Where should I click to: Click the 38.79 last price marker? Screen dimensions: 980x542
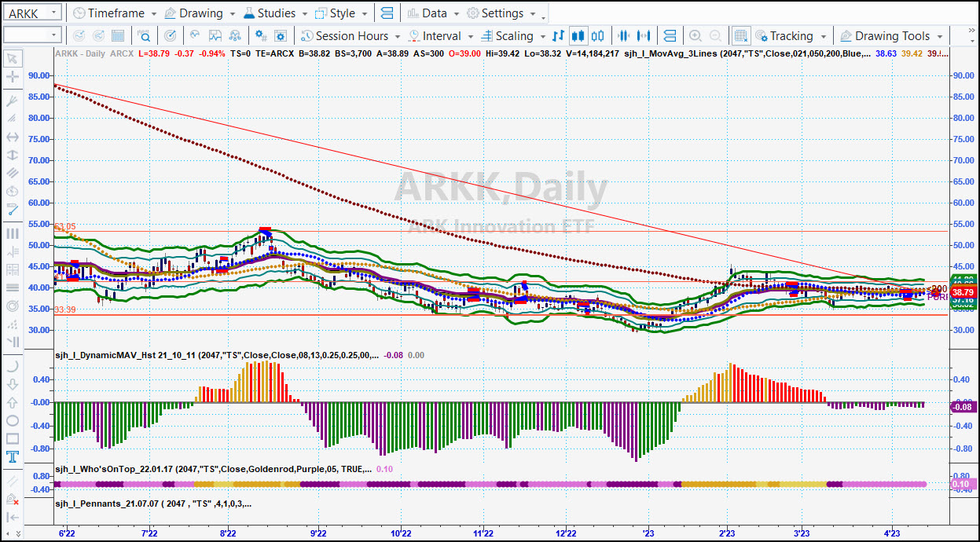pyautogui.click(x=963, y=292)
